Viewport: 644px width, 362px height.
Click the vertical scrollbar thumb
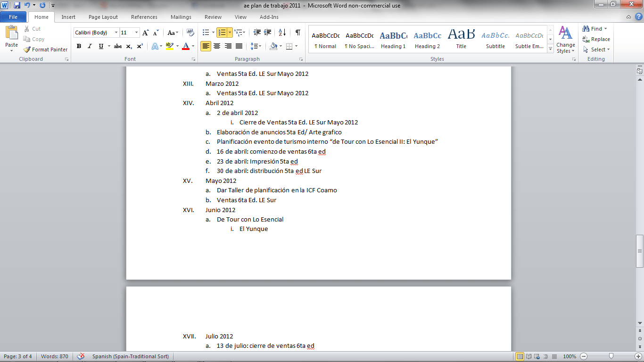click(x=640, y=251)
